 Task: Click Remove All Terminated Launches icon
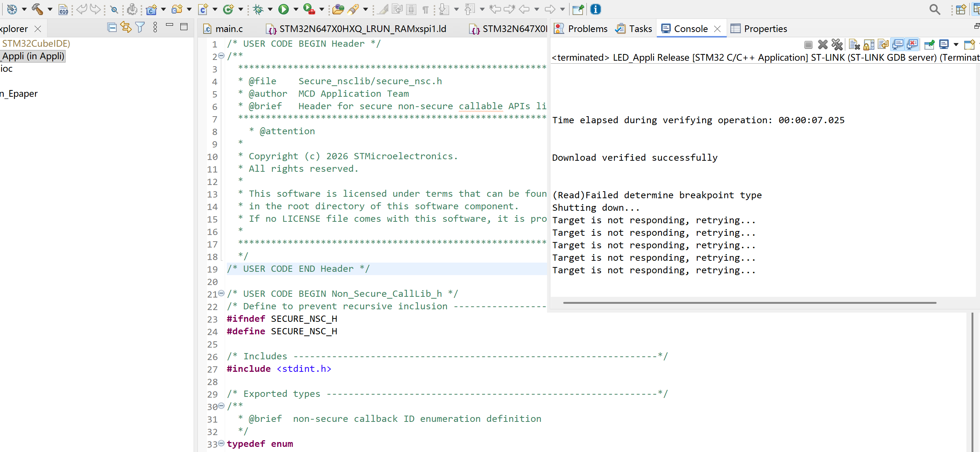(x=837, y=45)
